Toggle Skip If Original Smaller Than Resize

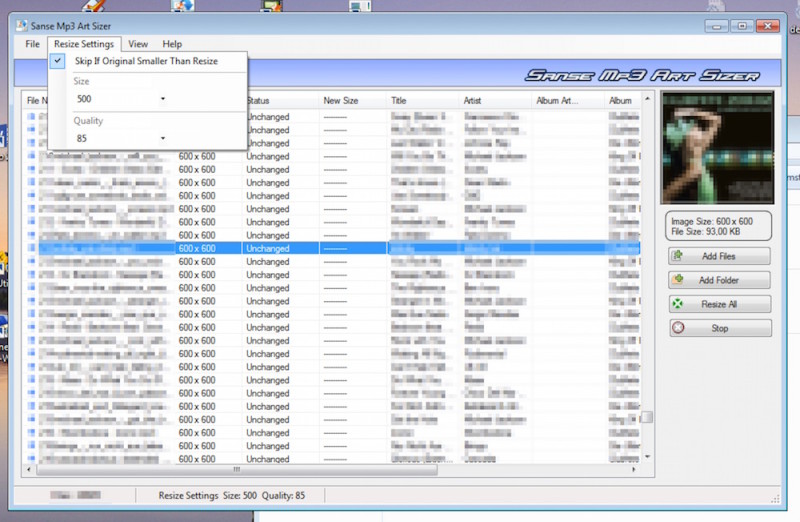(147, 61)
